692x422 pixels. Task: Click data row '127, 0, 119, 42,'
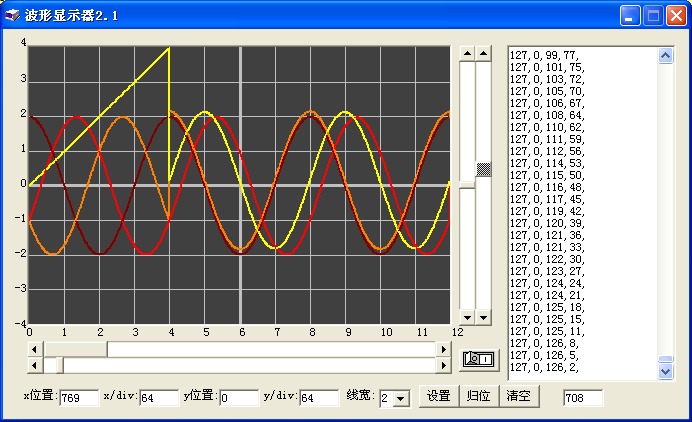[x=547, y=211]
